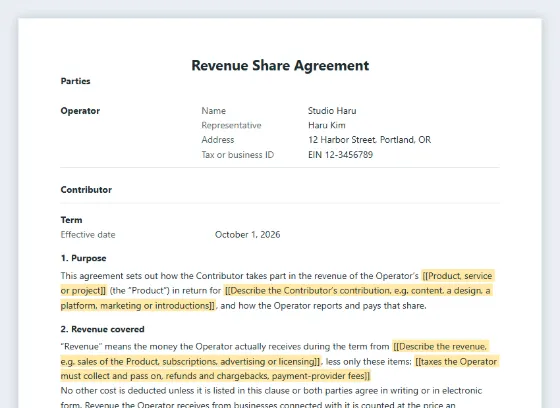Screen dimensions: 560x408
Task: Select the Parties heading
Action: click(x=75, y=81)
